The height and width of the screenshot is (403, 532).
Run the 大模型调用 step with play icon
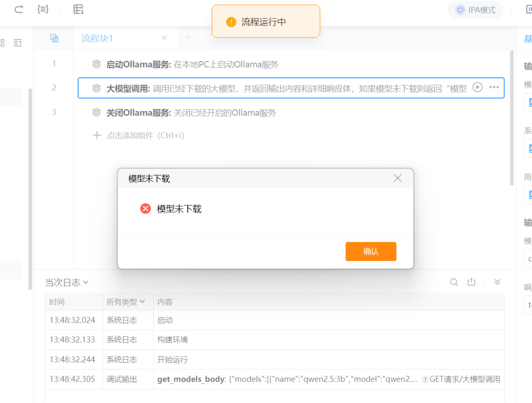pos(478,87)
